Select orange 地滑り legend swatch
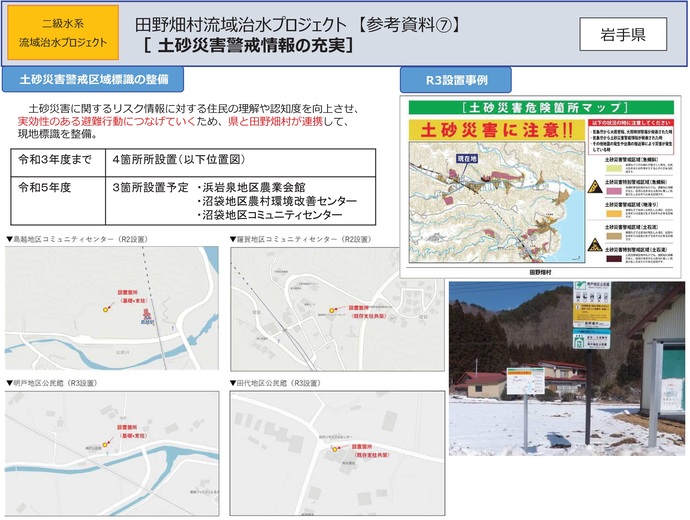The image size is (690, 520). (614, 213)
